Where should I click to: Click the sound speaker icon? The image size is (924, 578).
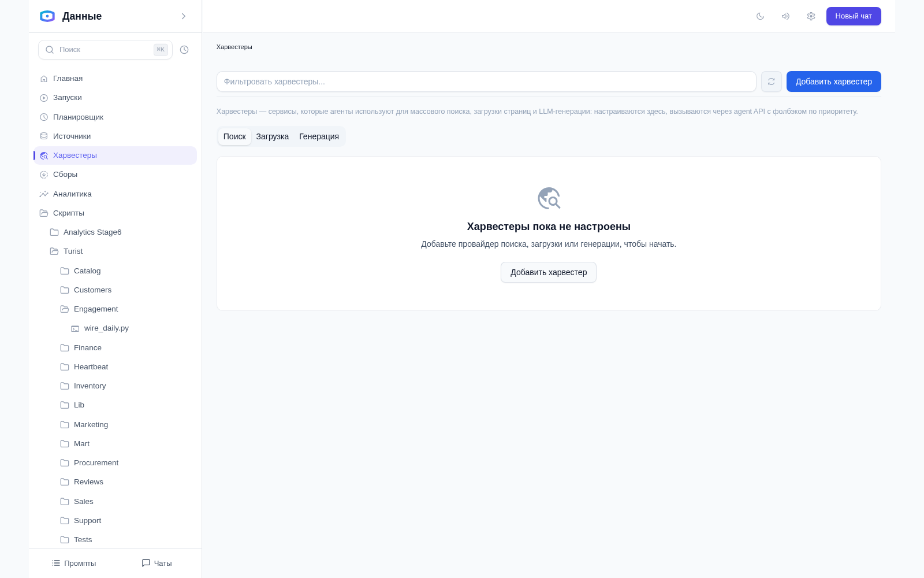pyautogui.click(x=785, y=16)
